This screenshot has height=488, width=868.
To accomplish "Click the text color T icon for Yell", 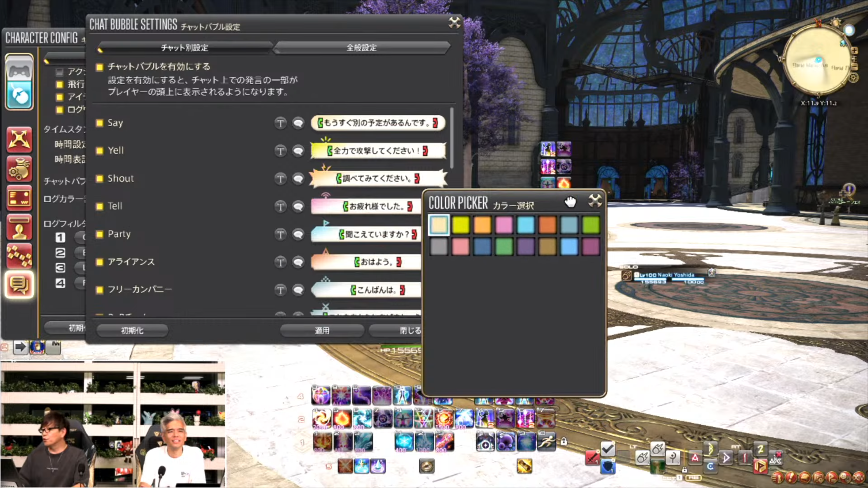I will coord(280,150).
